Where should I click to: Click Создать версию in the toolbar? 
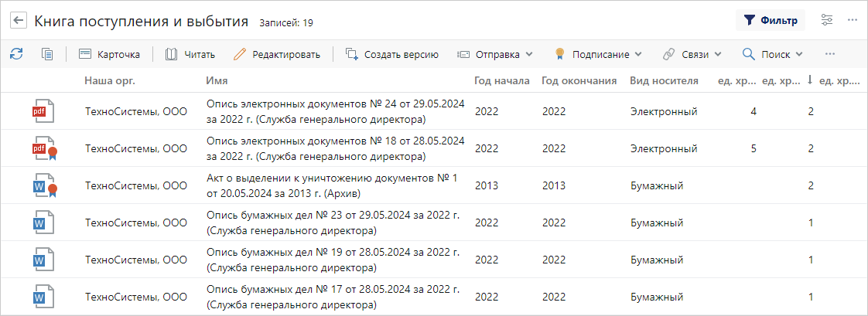click(x=392, y=54)
